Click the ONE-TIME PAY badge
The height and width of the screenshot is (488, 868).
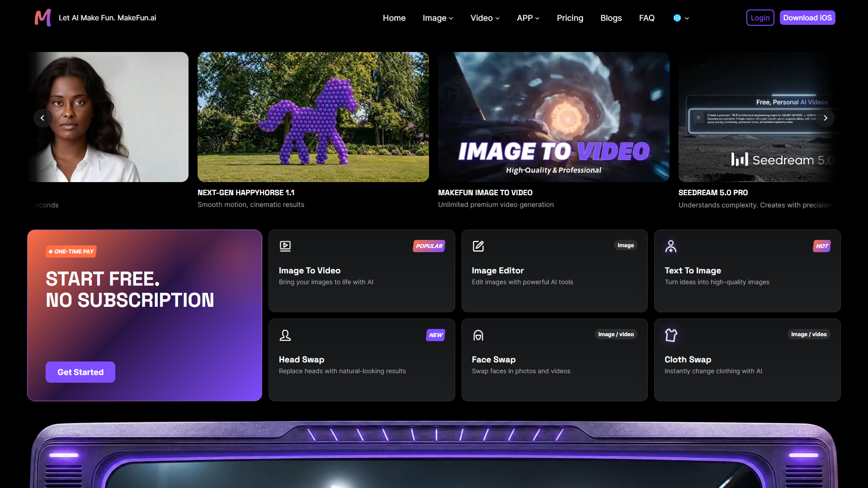click(71, 251)
